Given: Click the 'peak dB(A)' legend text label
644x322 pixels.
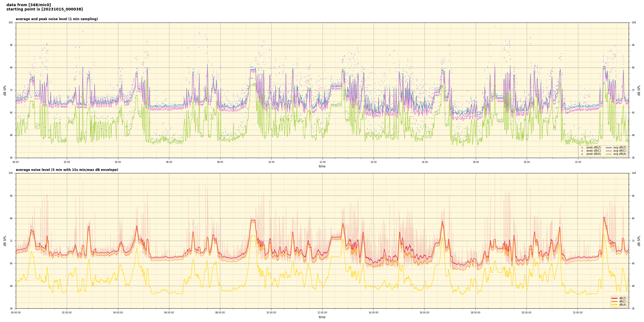Looking at the screenshot, I should tap(594, 154).
